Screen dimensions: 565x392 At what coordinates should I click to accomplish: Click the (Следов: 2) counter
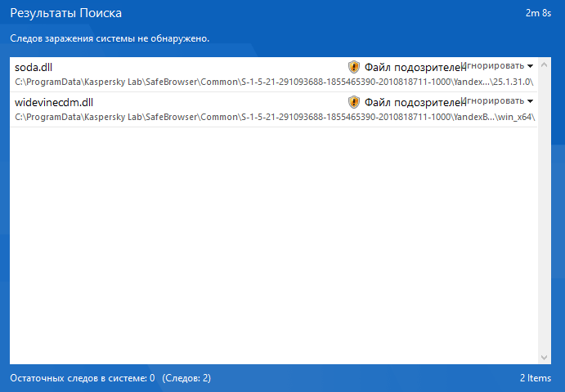point(186,378)
